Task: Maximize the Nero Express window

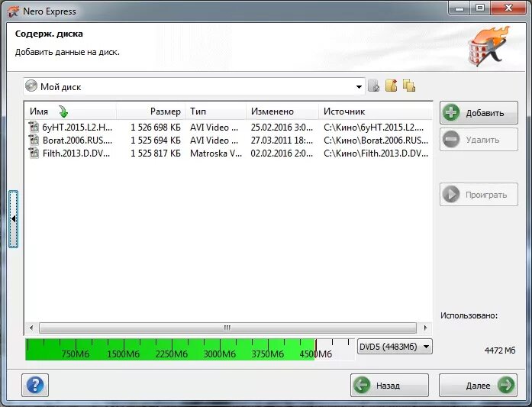Action: coord(480,8)
